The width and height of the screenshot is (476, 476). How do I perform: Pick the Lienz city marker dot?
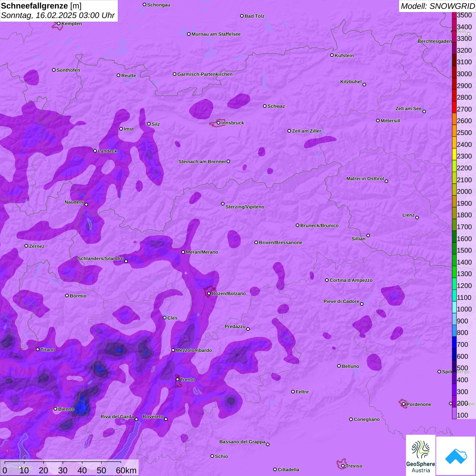(417, 218)
